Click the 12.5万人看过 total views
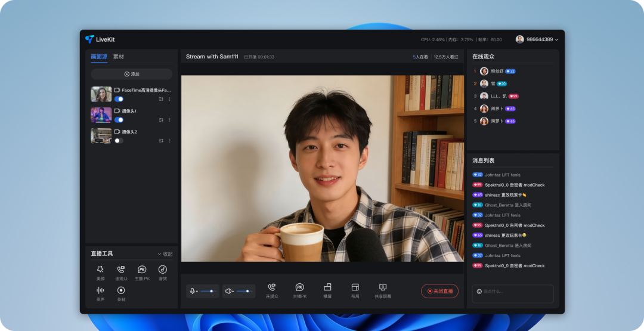This screenshot has height=331, width=644. pyautogui.click(x=446, y=57)
